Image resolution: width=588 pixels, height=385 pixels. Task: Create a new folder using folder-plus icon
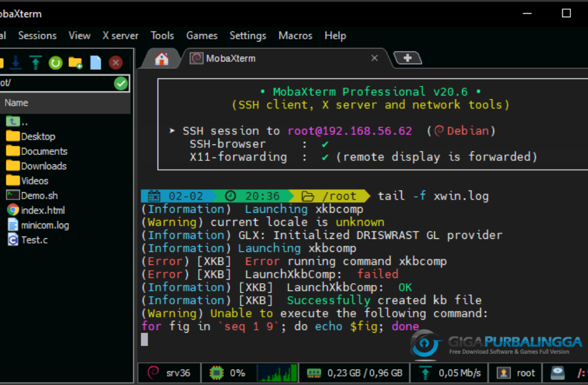click(x=75, y=63)
